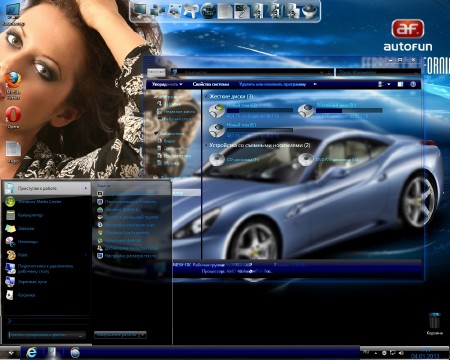Click the E: drive capacity bar
This screenshot has width=450, height=360.
[260, 130]
